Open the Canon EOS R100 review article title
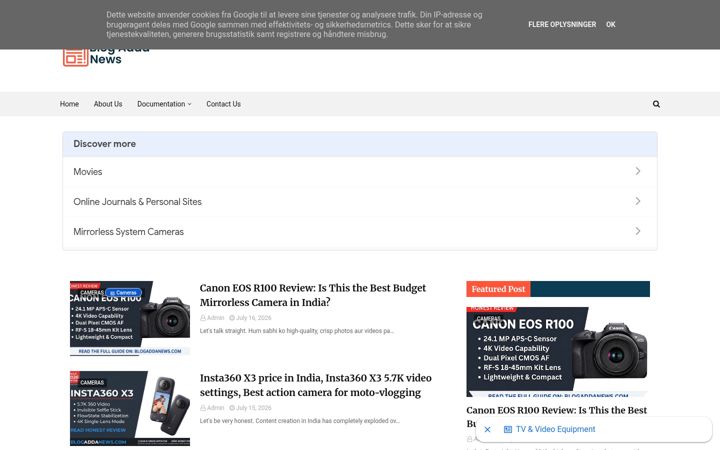 pyautogui.click(x=313, y=295)
